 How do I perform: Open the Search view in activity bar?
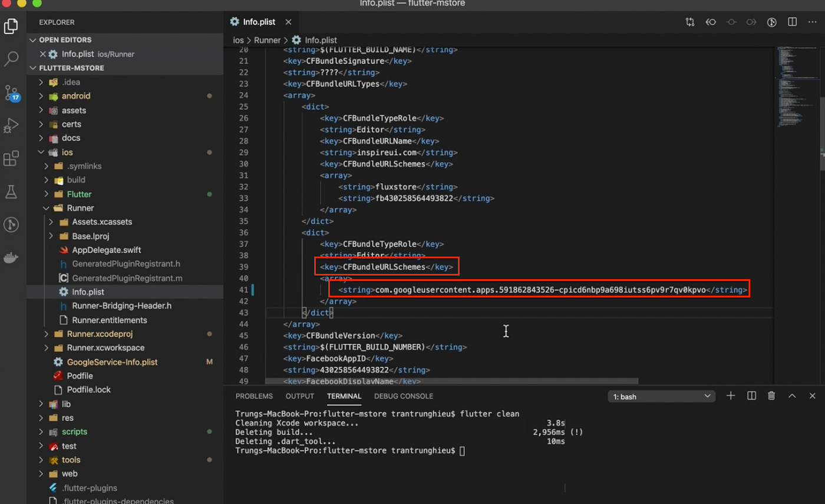pyautogui.click(x=11, y=59)
